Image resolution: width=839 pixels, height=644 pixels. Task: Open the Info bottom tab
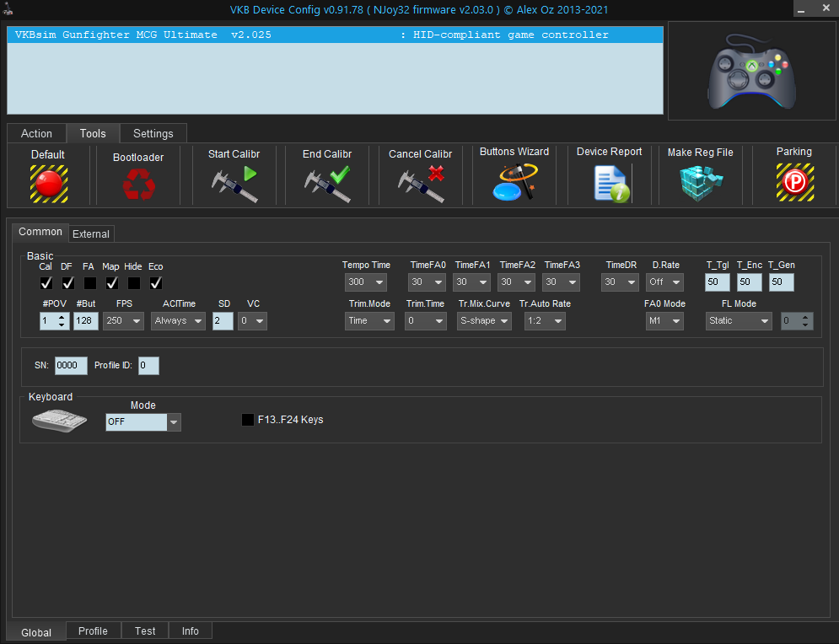(190, 631)
